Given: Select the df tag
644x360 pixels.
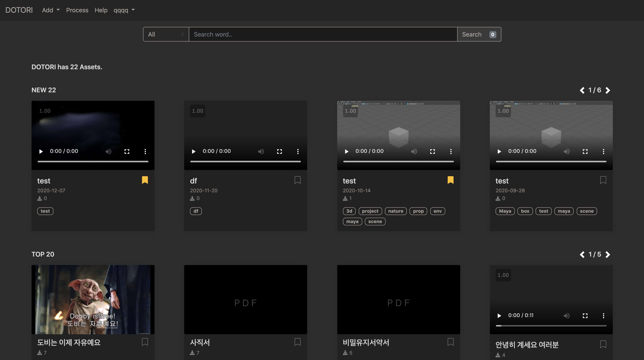Looking at the screenshot, I should tap(196, 211).
